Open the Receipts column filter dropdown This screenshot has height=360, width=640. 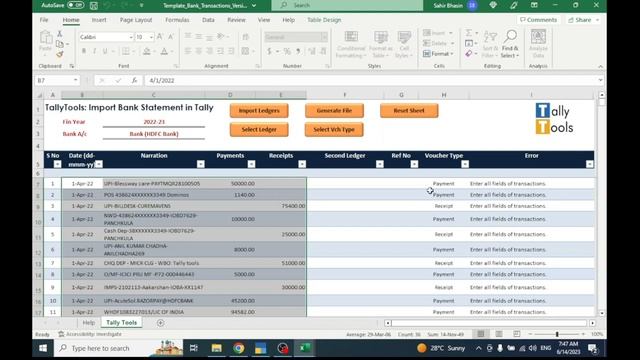click(302, 164)
